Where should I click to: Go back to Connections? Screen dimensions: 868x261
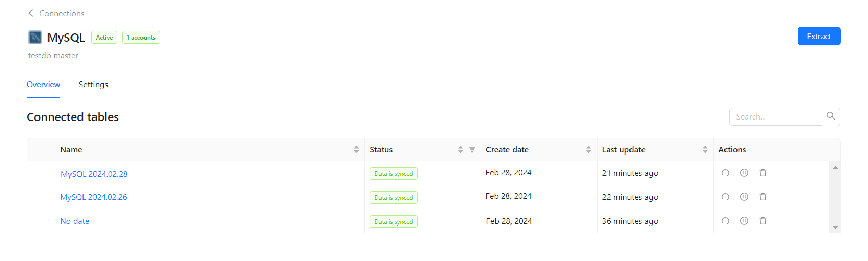[x=56, y=13]
